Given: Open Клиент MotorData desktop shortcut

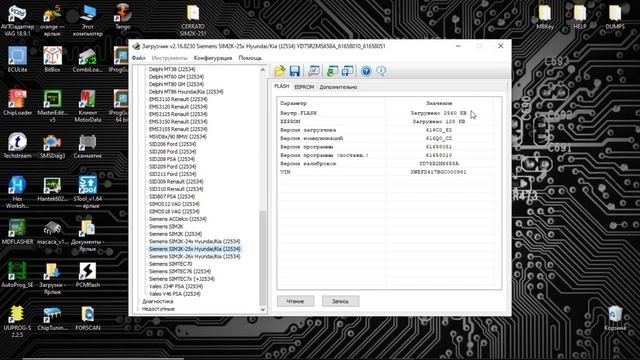Looking at the screenshot, I should (87, 106).
